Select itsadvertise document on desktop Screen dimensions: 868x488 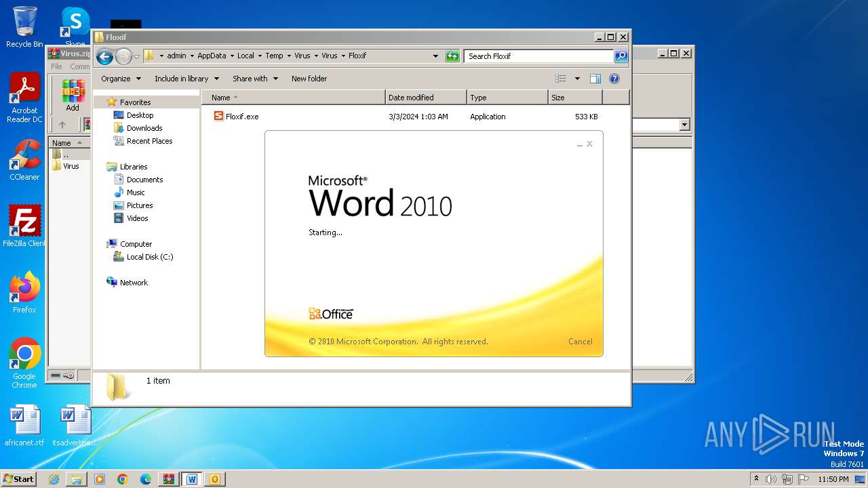[75, 426]
